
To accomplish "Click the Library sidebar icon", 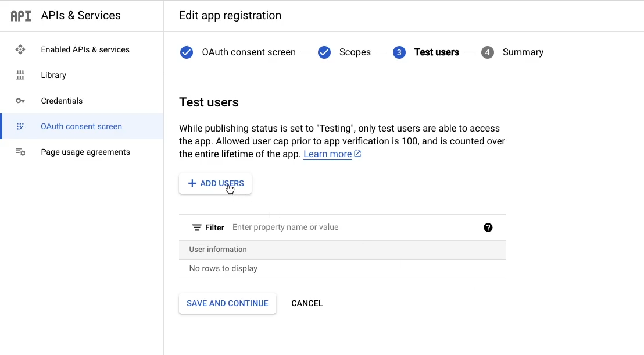I will (x=20, y=75).
